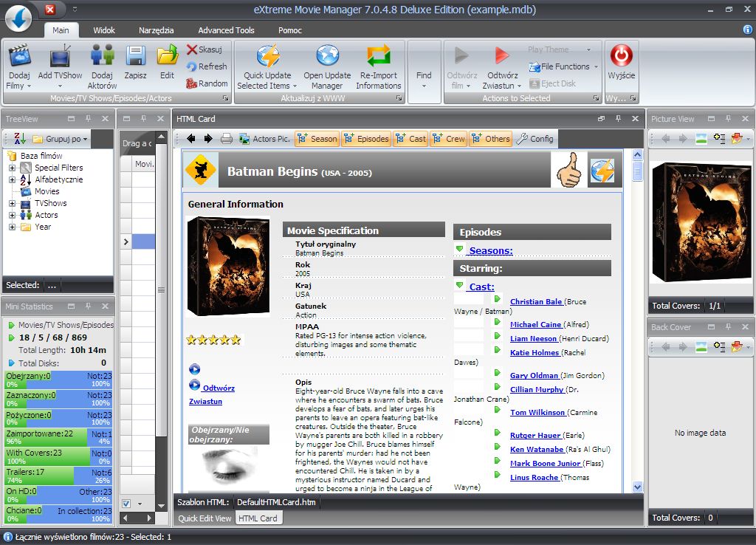Open the Dodaj Filmy add-movies tool
The width and height of the screenshot is (756, 545).
click(19, 66)
